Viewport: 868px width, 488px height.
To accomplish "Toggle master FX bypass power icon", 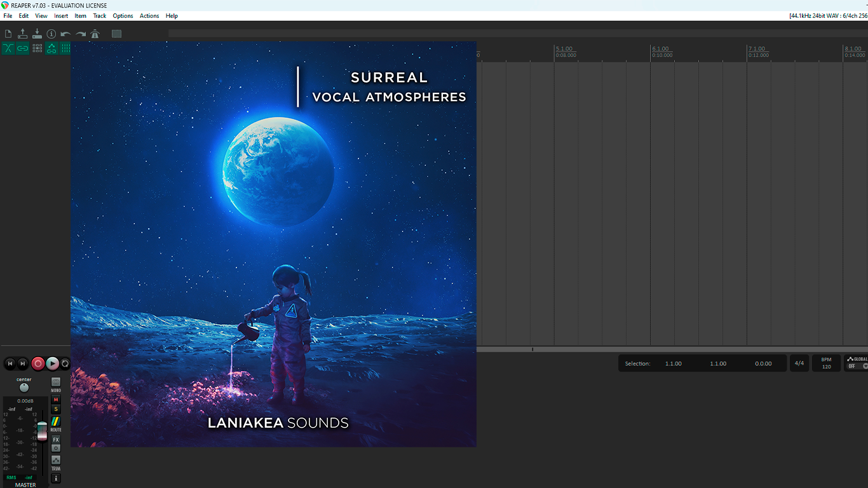I will click(x=56, y=448).
